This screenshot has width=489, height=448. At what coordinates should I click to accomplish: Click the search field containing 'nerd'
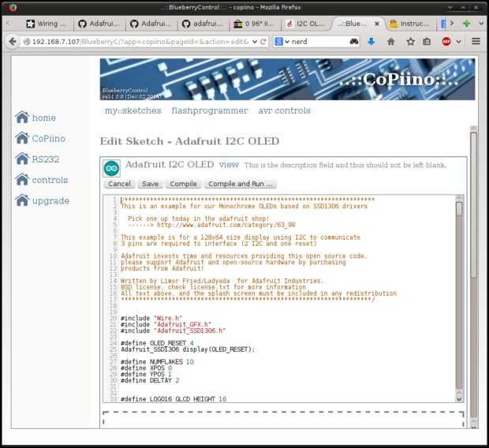[x=318, y=42]
